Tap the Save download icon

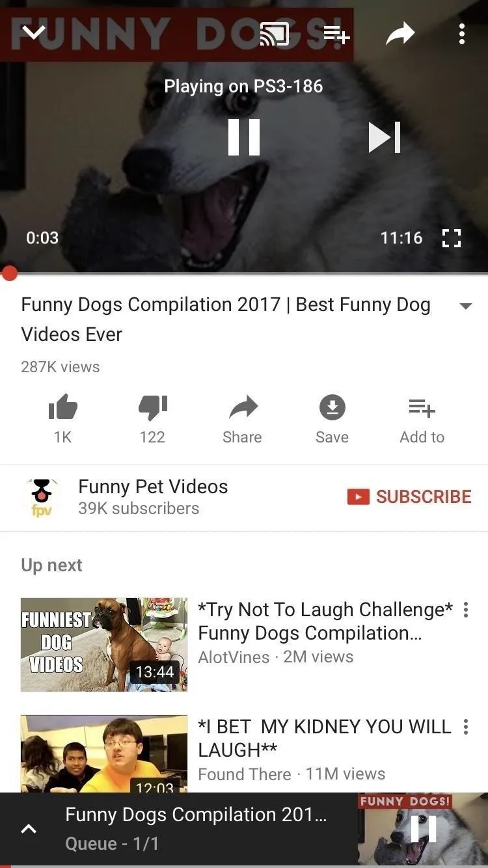tap(332, 407)
